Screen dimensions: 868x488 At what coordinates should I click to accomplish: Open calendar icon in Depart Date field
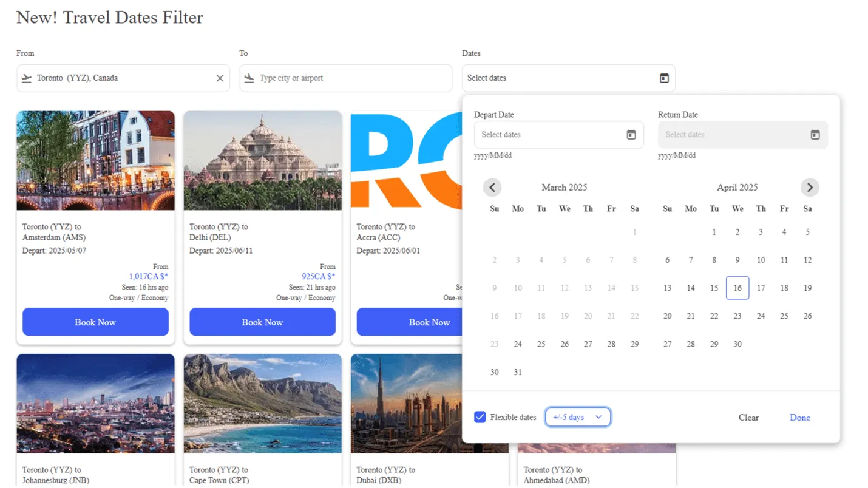pos(631,135)
